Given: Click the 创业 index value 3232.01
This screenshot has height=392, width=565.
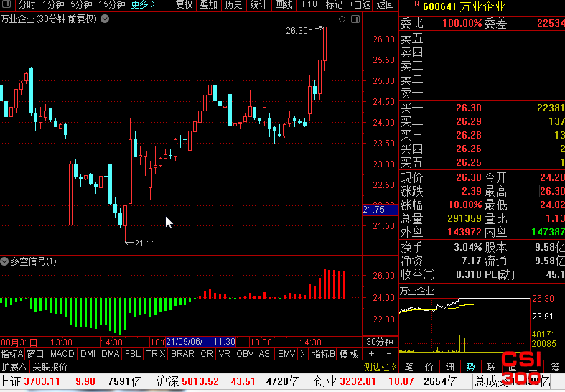Looking at the screenshot, I should coord(358,381).
